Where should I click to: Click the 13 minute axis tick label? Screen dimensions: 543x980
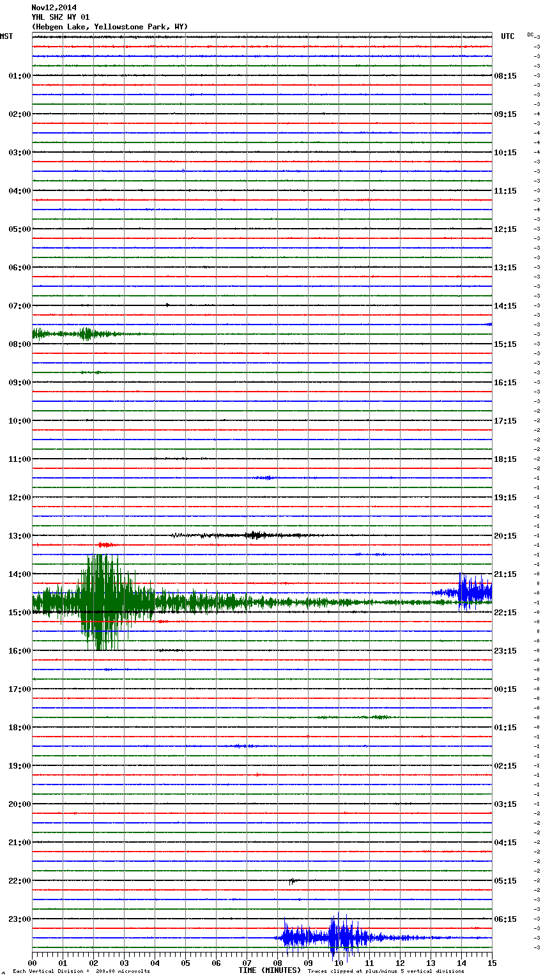click(x=431, y=963)
